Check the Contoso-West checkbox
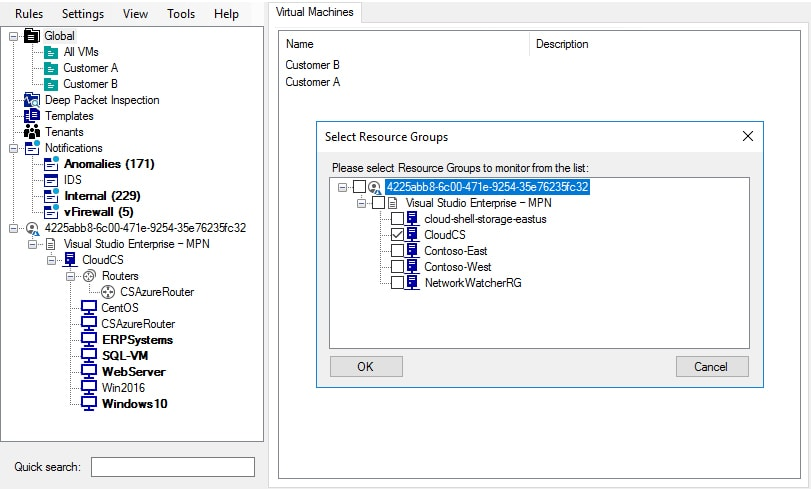This screenshot has width=811, height=489. click(x=397, y=267)
